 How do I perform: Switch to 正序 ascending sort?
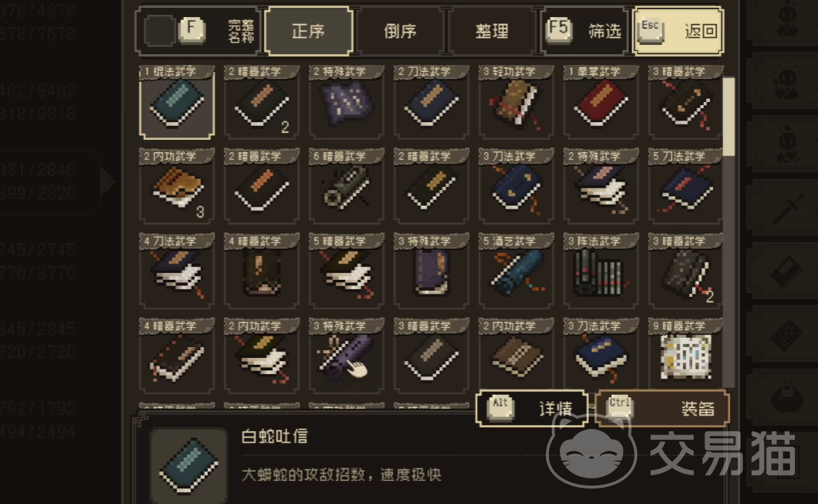(x=308, y=31)
